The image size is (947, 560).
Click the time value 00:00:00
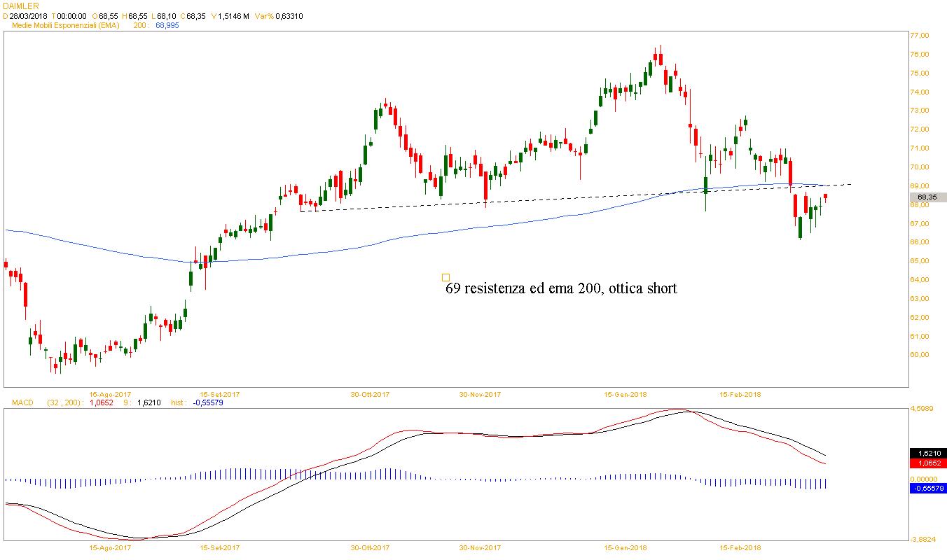click(71, 15)
